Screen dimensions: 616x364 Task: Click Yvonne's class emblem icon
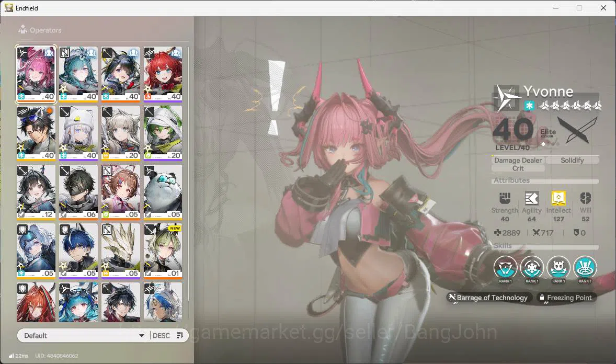[x=506, y=97]
